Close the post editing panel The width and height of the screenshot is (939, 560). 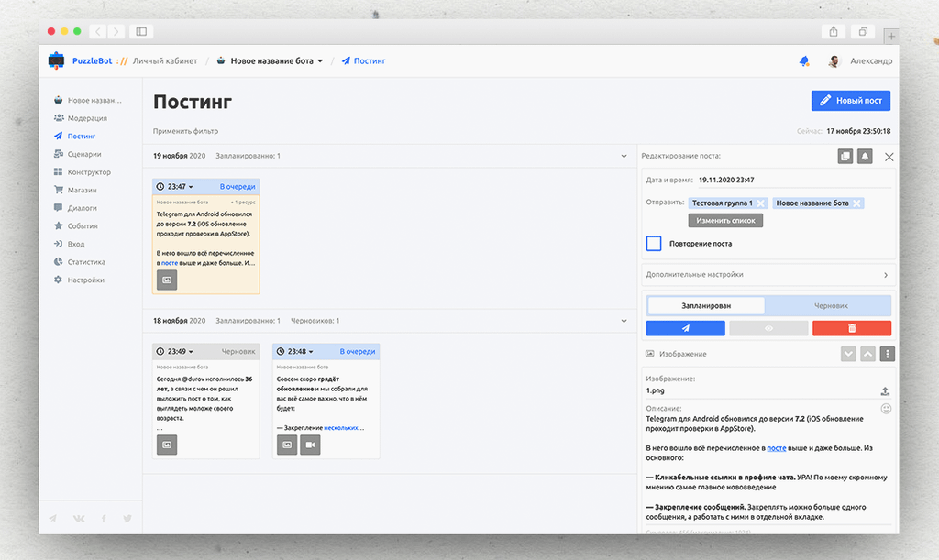[889, 157]
